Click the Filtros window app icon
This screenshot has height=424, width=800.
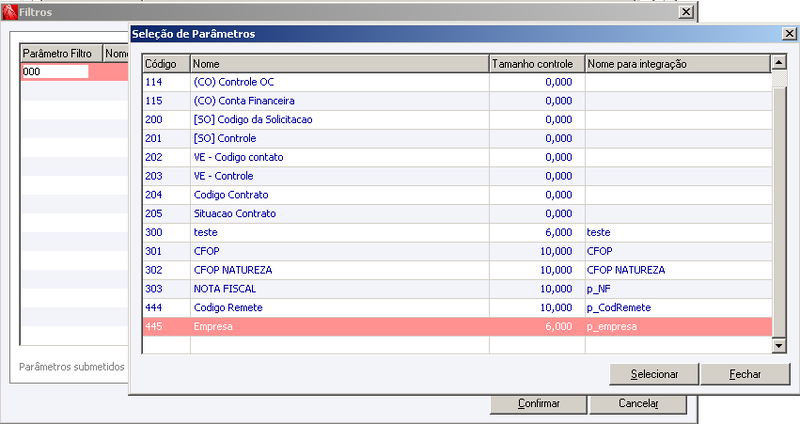[x=10, y=12]
